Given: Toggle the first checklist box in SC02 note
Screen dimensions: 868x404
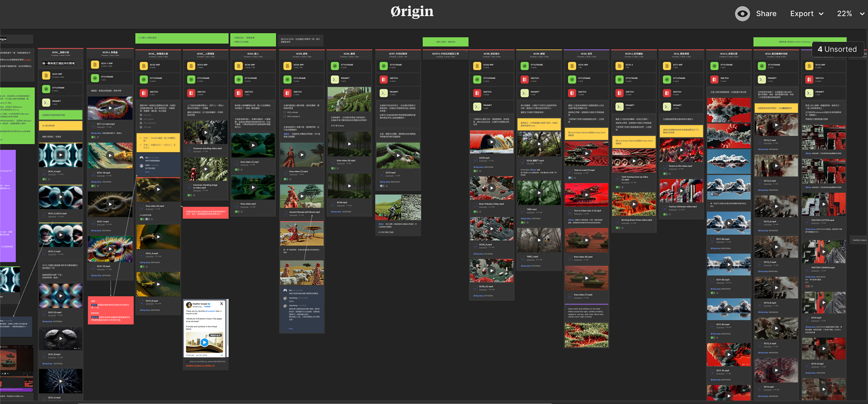Looking at the screenshot, I should tap(141, 115).
